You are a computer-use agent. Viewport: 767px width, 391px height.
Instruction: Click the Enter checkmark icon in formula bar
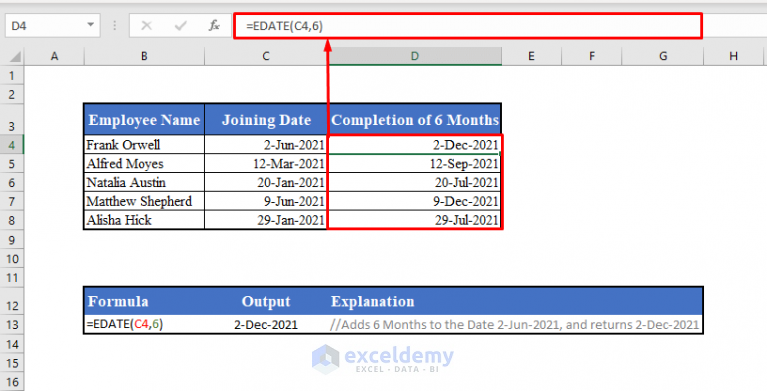pyautogui.click(x=180, y=25)
